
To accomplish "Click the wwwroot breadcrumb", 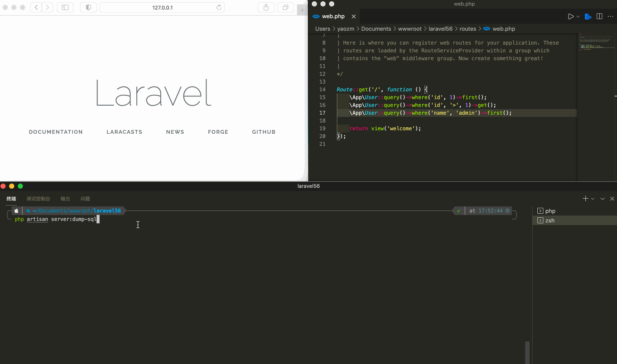I will click(410, 29).
